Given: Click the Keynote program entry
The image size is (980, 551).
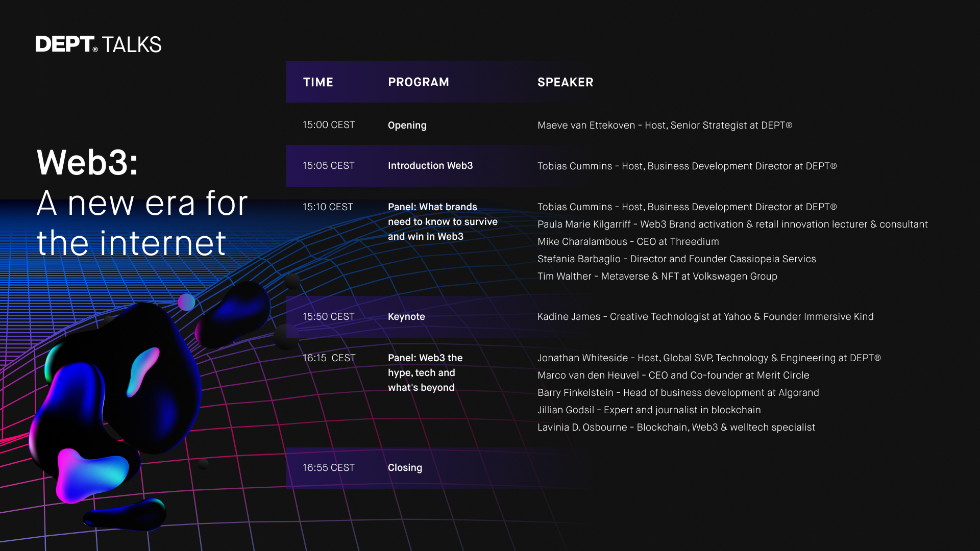Looking at the screenshot, I should (406, 317).
